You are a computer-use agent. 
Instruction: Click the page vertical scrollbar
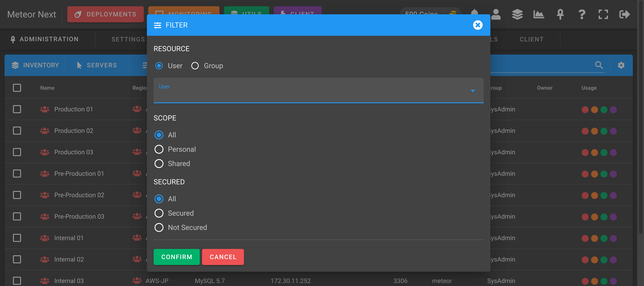(x=641, y=117)
